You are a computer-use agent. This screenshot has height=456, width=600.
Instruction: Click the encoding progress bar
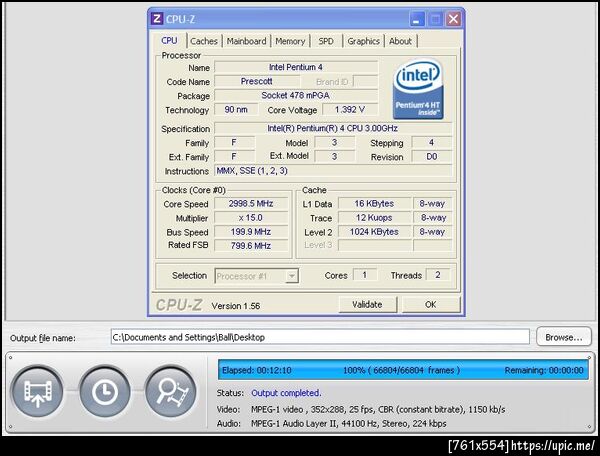pos(403,370)
